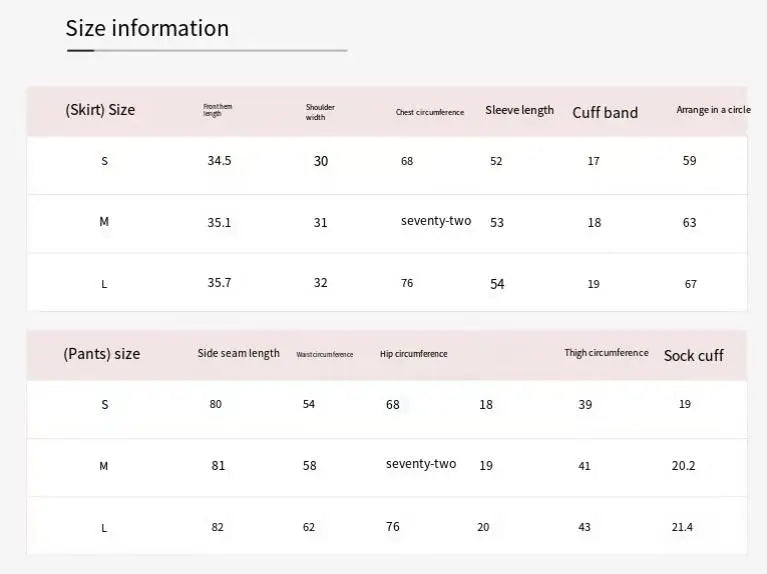This screenshot has width=767, height=574.
Task: Select the skirt M row label
Action: (x=104, y=222)
